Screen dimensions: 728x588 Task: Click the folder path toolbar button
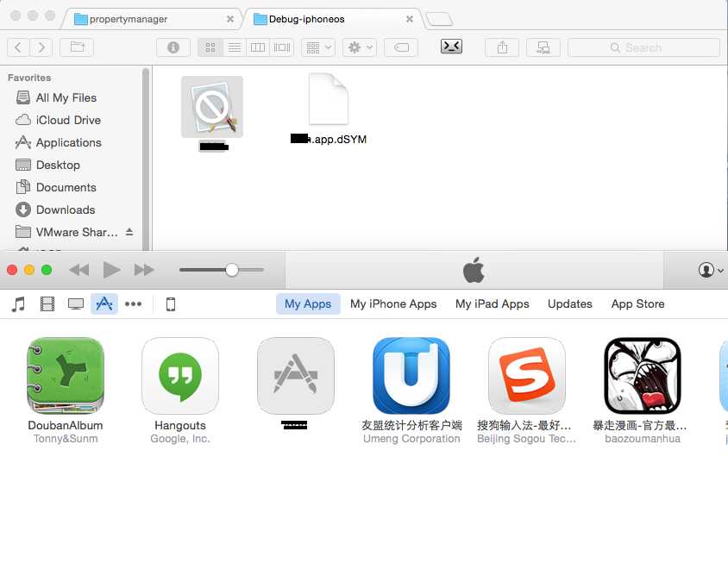click(77, 47)
